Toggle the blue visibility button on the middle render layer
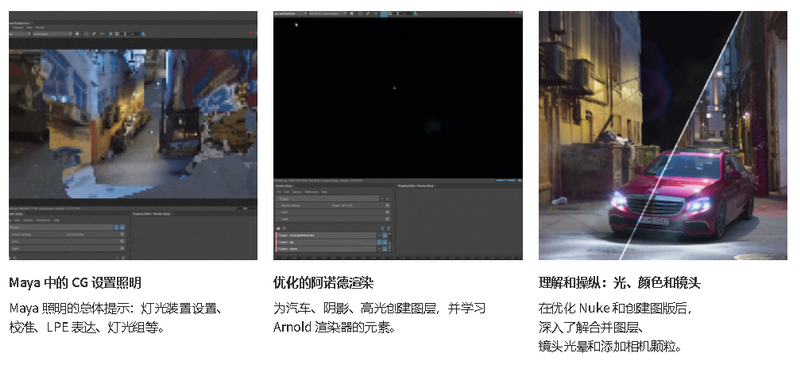Viewport: 800px width, 365px height. (x=380, y=242)
